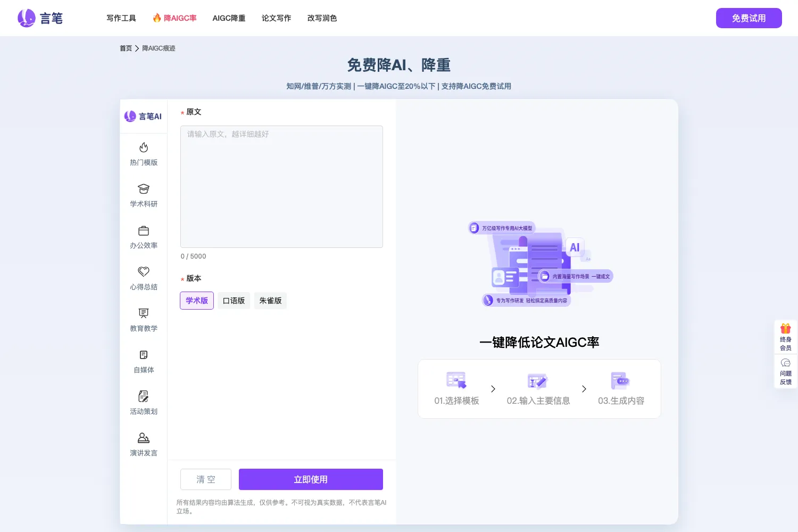The image size is (798, 532).
Task: Click the 原文 field label
Action: [194, 112]
